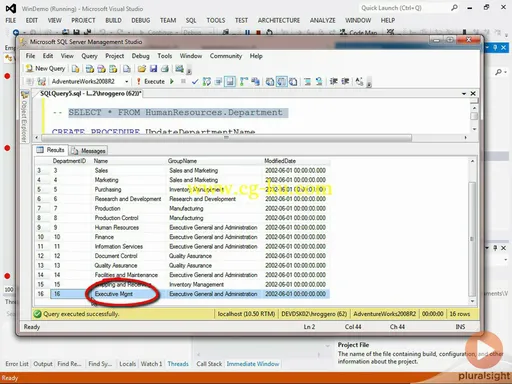512x384 pixels.
Task: Open the AdventureWorks2008R2 database dropdown
Action: (127, 82)
